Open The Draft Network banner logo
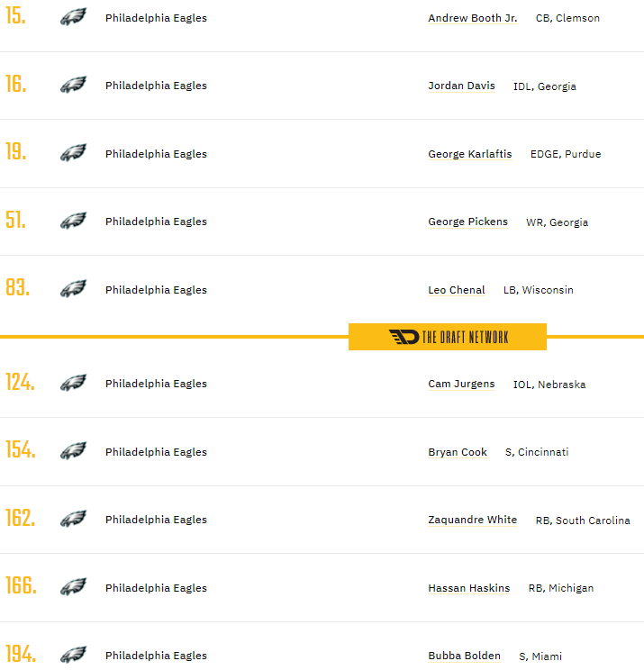644x670 pixels. 448,337
